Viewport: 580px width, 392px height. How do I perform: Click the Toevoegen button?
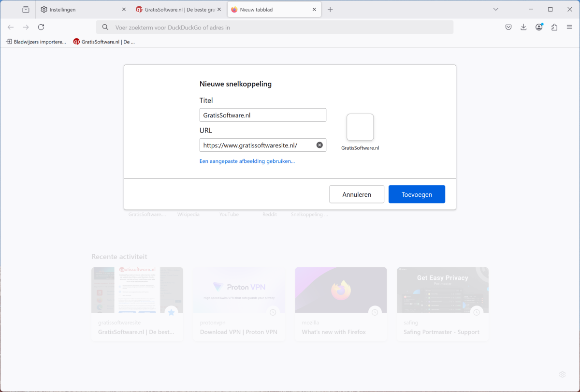coord(417,194)
